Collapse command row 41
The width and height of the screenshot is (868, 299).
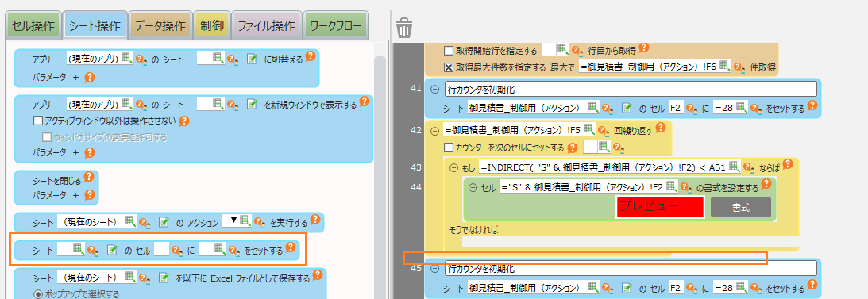[x=434, y=89]
